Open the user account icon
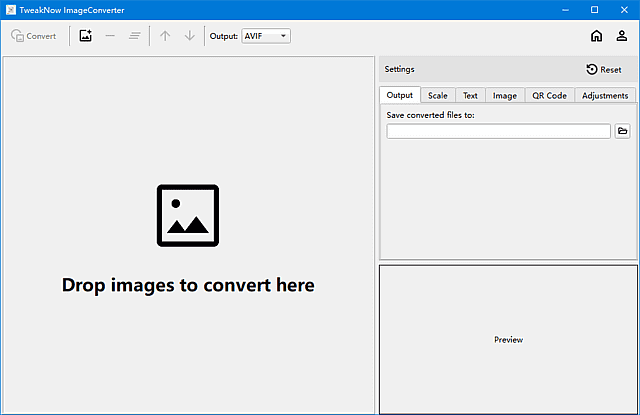Image resolution: width=640 pixels, height=415 pixels. [x=622, y=36]
